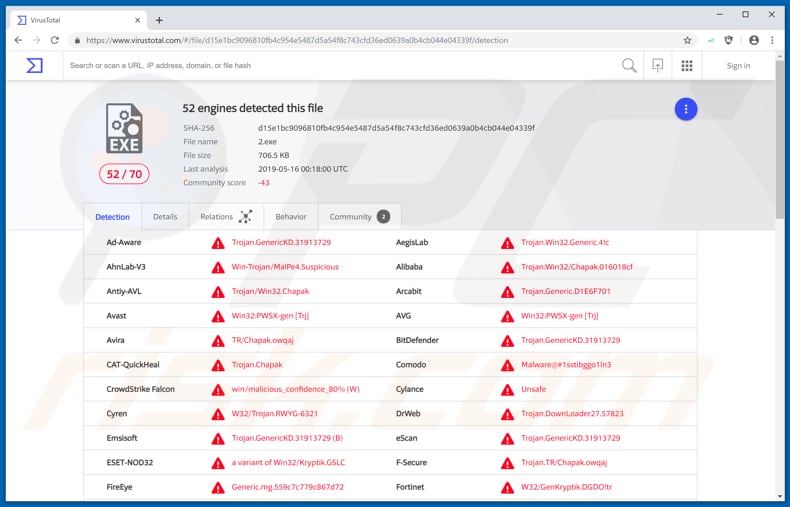Click Avast Win32:PWSX-gen [Trj] result
The image size is (790, 507).
tap(270, 316)
